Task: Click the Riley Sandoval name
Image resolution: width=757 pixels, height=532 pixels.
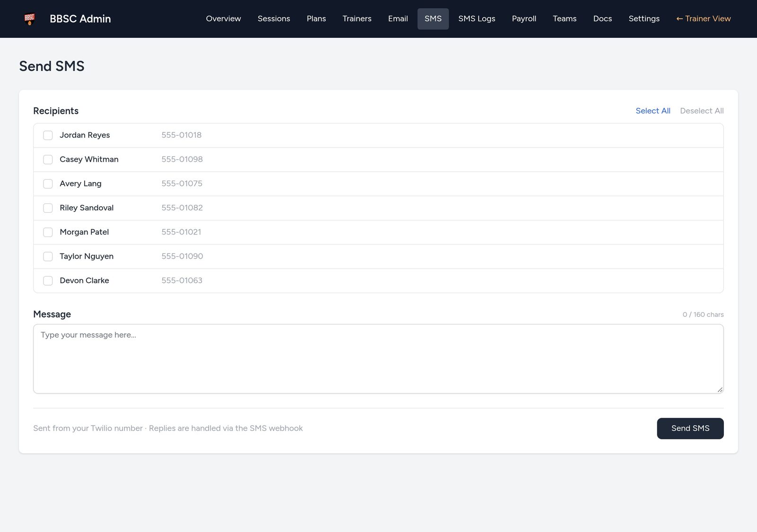Action: [x=87, y=208]
